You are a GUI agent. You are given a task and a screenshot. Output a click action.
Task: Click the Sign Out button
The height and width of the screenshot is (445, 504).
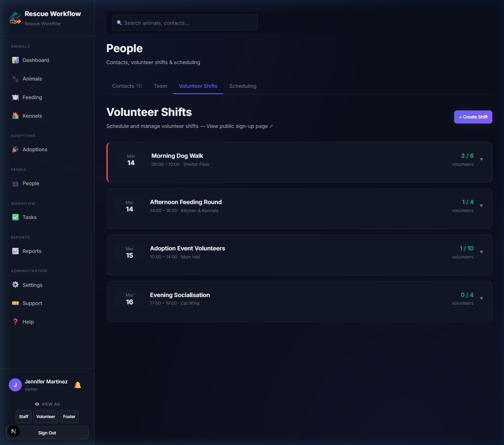[x=47, y=433]
